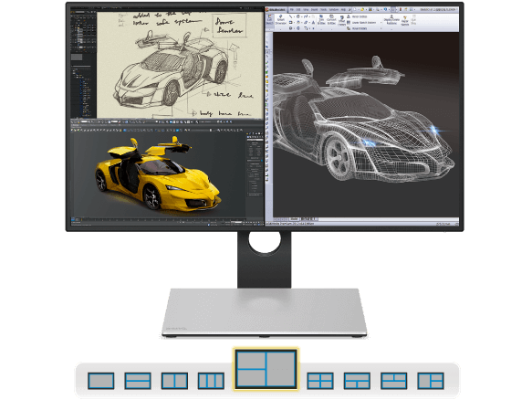Select the Convert Entities tool
Screen dimensions: 532x400
point(331,20)
